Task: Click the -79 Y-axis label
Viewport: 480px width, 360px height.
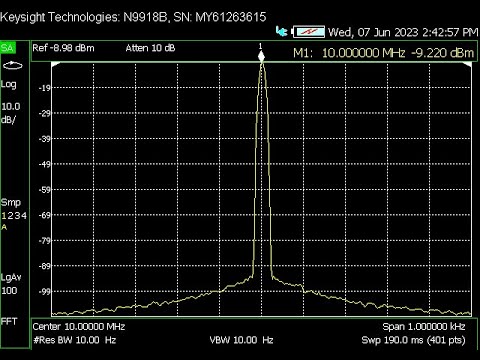Action: (x=44, y=241)
